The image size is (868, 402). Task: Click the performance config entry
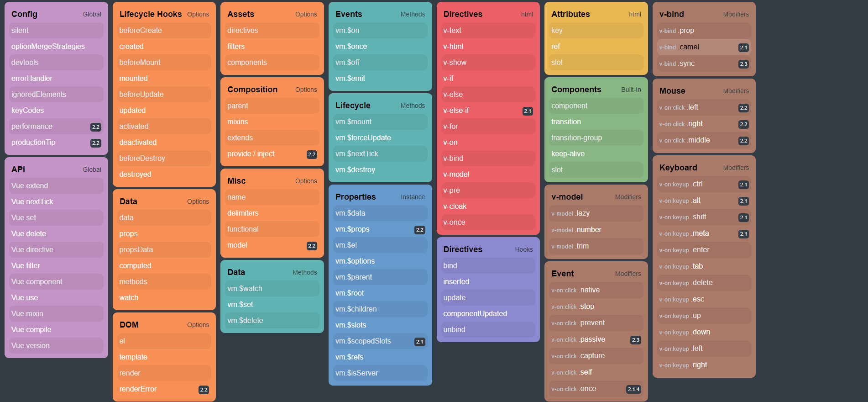(x=56, y=127)
